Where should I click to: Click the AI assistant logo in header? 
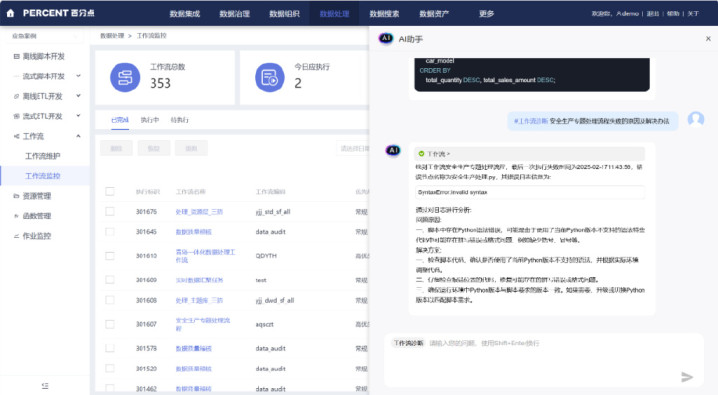pos(386,38)
